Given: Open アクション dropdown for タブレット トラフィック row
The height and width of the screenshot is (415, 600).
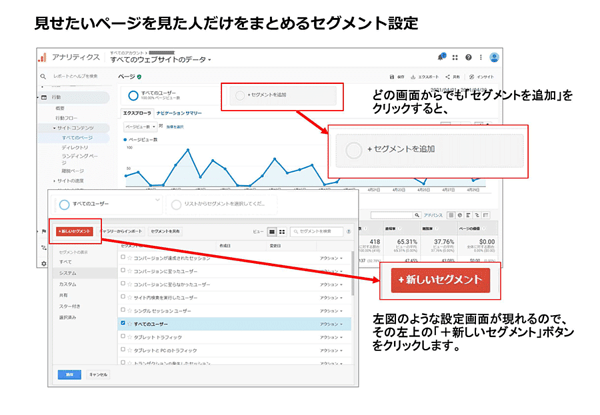Looking at the screenshot, I should (x=331, y=337).
